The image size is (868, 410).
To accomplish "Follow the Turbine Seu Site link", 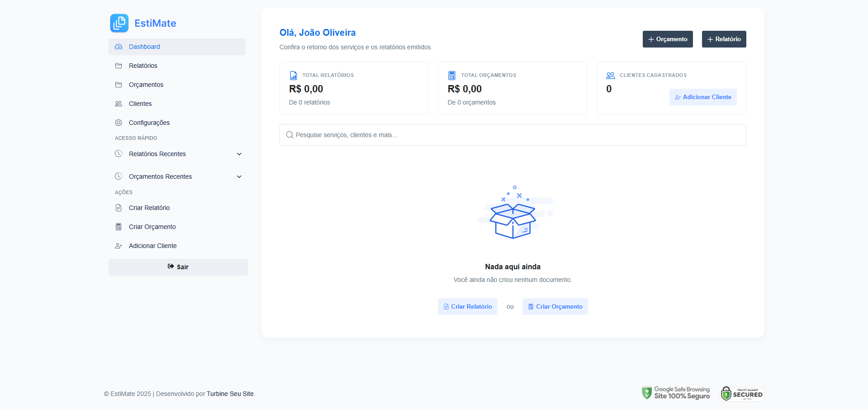I will [230, 394].
